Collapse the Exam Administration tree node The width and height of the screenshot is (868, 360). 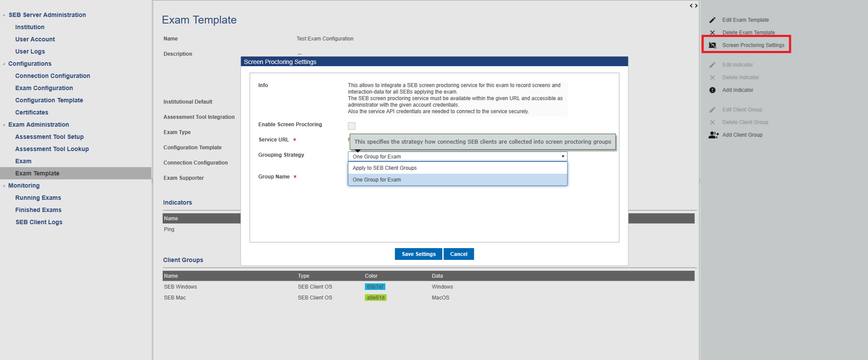tap(4, 124)
